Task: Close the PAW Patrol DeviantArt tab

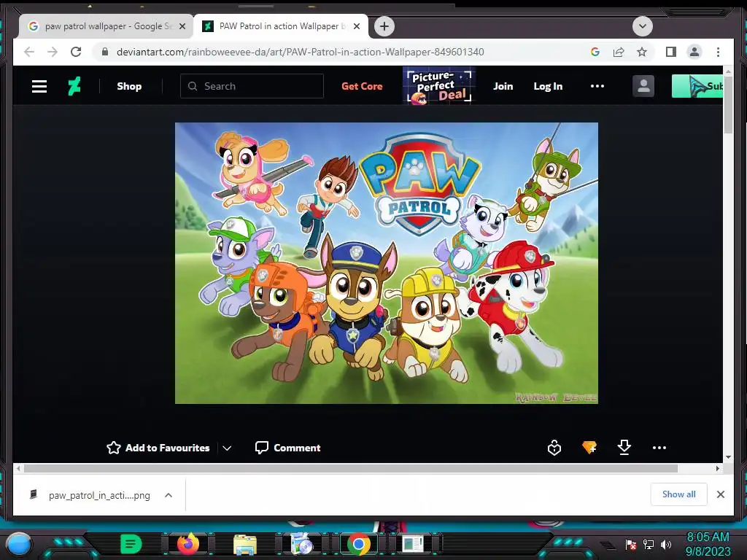Action: pos(356,26)
